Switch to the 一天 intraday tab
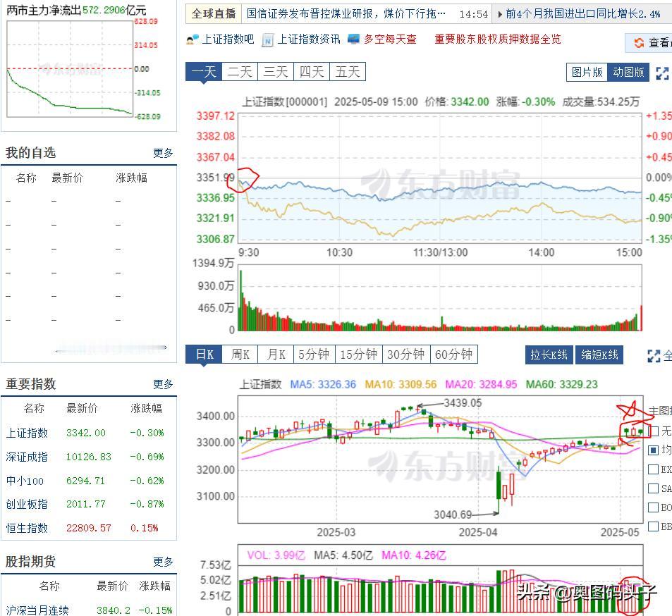Viewport: 672px width, 616px height. pyautogui.click(x=204, y=72)
